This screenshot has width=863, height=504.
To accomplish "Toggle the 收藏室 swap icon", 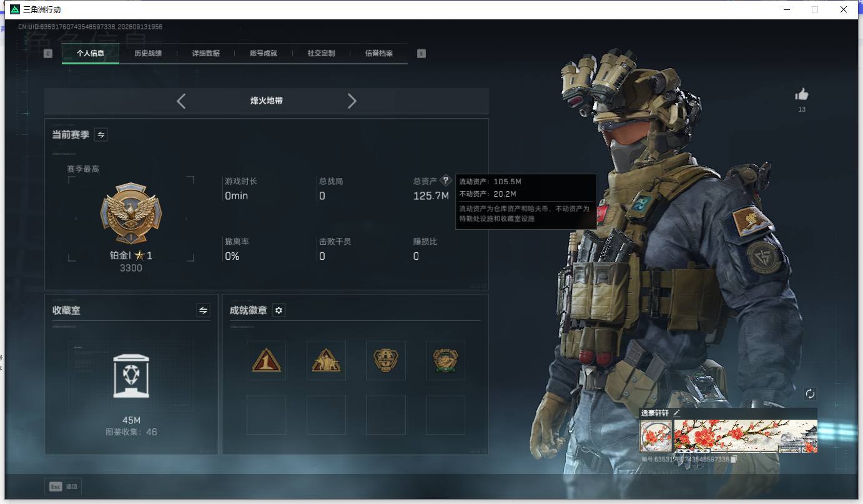I will point(203,310).
